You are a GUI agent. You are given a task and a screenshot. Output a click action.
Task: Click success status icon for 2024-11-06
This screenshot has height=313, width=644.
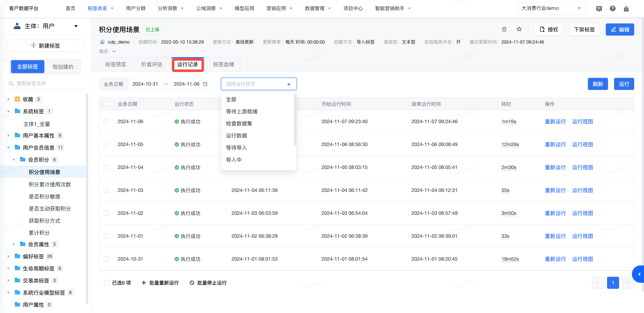click(x=177, y=122)
